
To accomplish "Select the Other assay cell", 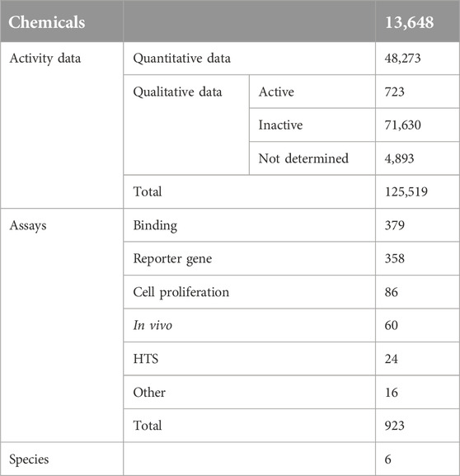I will tap(249, 392).
